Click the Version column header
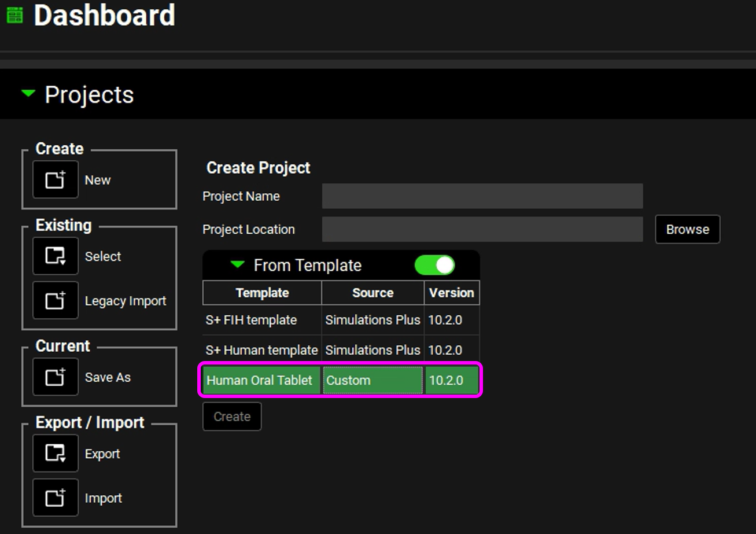The width and height of the screenshot is (756, 534). 451,293
